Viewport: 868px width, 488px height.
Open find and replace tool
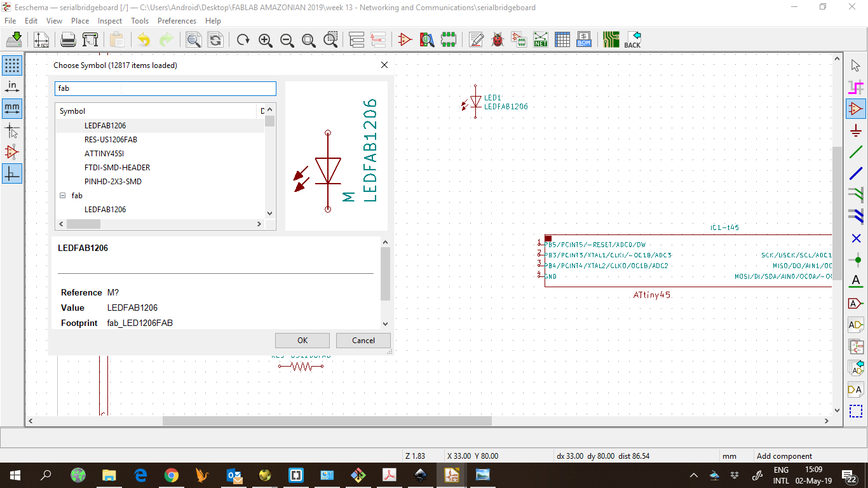point(215,40)
